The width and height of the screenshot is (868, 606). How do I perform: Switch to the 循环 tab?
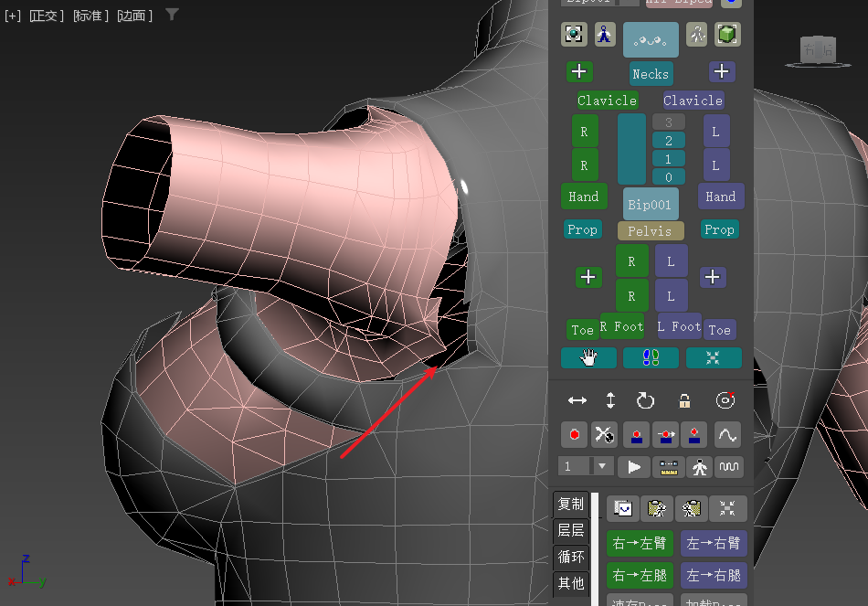(x=571, y=557)
